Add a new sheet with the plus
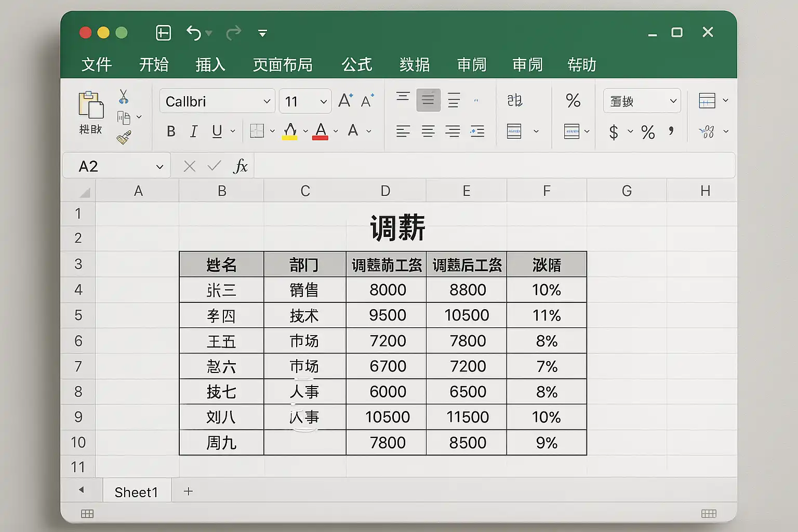Screen dimensions: 798x532 189,491
